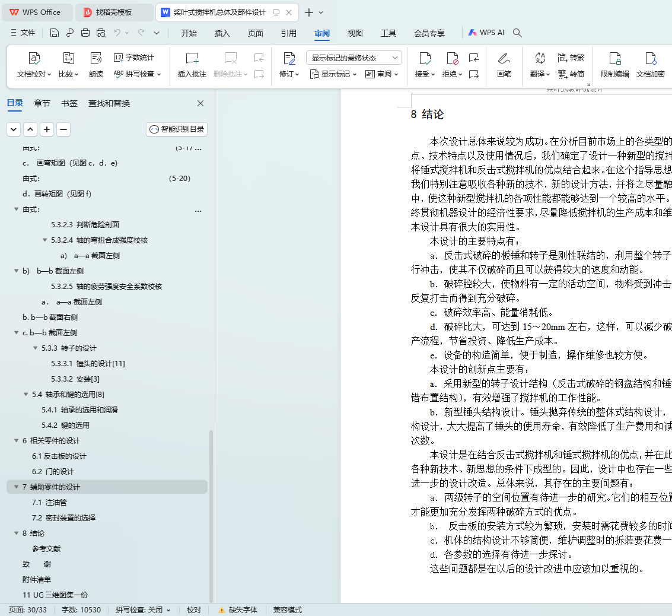
Task: Start 朗读 read aloud
Action: tap(96, 65)
